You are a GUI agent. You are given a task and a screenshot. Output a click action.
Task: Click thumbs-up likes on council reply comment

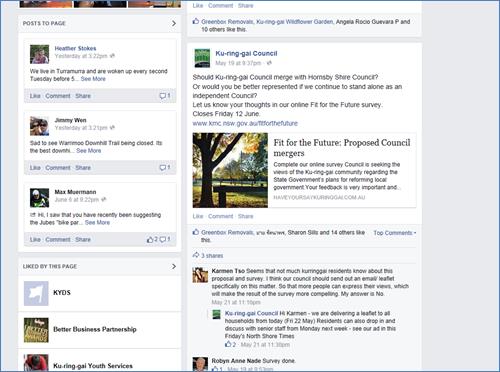[228, 344]
